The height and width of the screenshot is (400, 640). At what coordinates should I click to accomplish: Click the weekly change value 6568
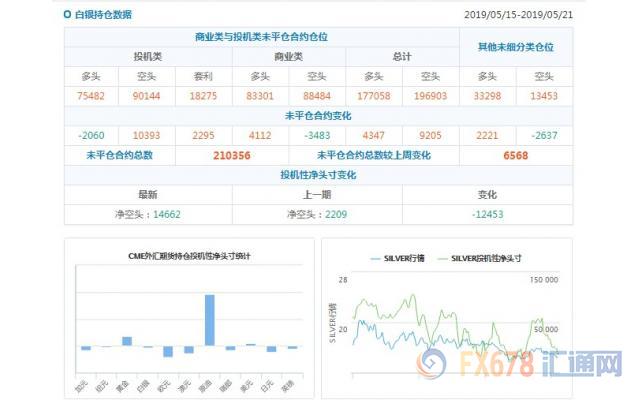pos(516,156)
